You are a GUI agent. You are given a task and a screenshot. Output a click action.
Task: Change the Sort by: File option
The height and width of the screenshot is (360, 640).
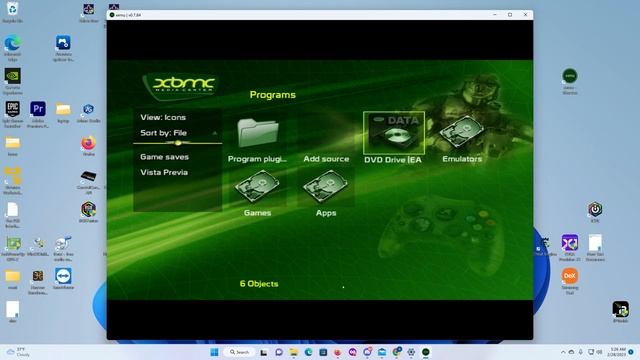pyautogui.click(x=163, y=133)
